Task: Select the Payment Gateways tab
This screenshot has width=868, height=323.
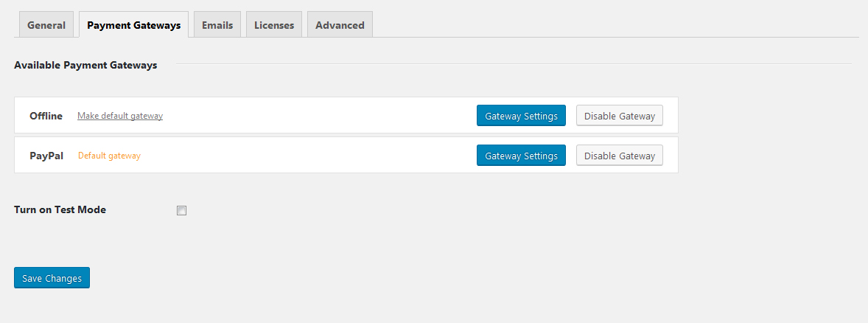Action: click(133, 25)
